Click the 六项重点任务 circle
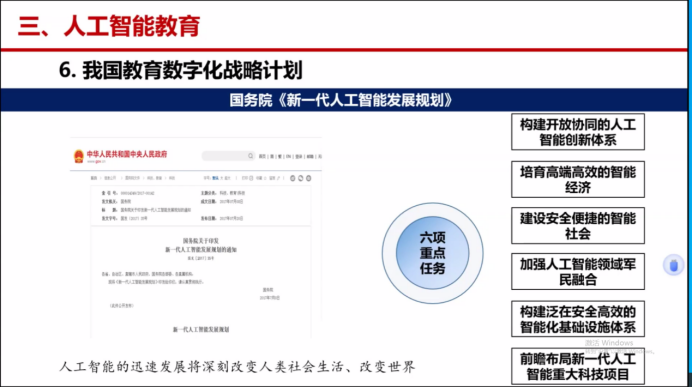The height and width of the screenshot is (388, 692). coord(432,253)
